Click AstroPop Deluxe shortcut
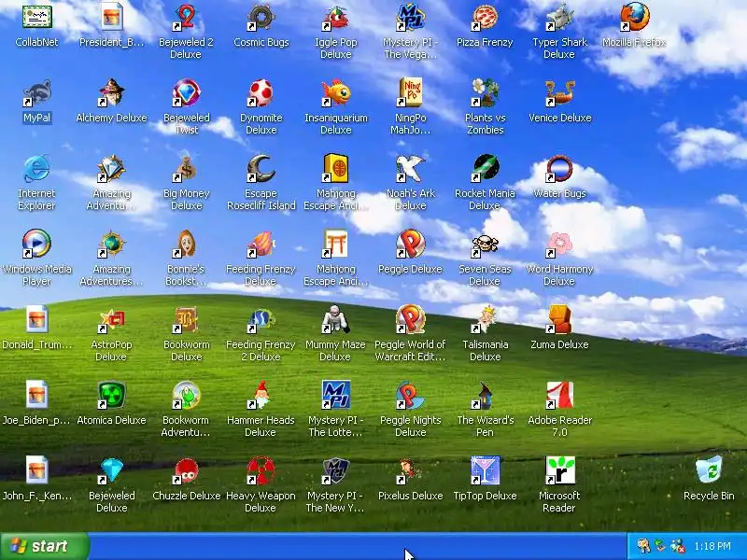Image resolution: width=747 pixels, height=560 pixels. click(x=111, y=319)
